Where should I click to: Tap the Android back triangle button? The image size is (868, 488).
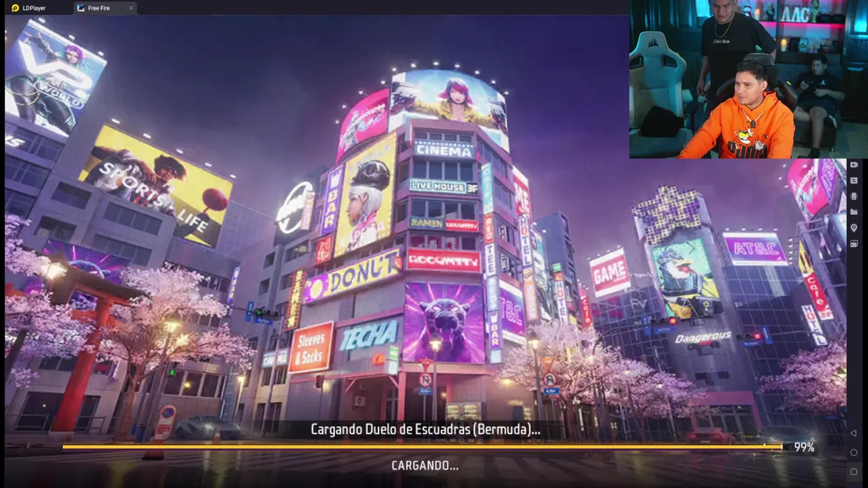pyautogui.click(x=854, y=433)
